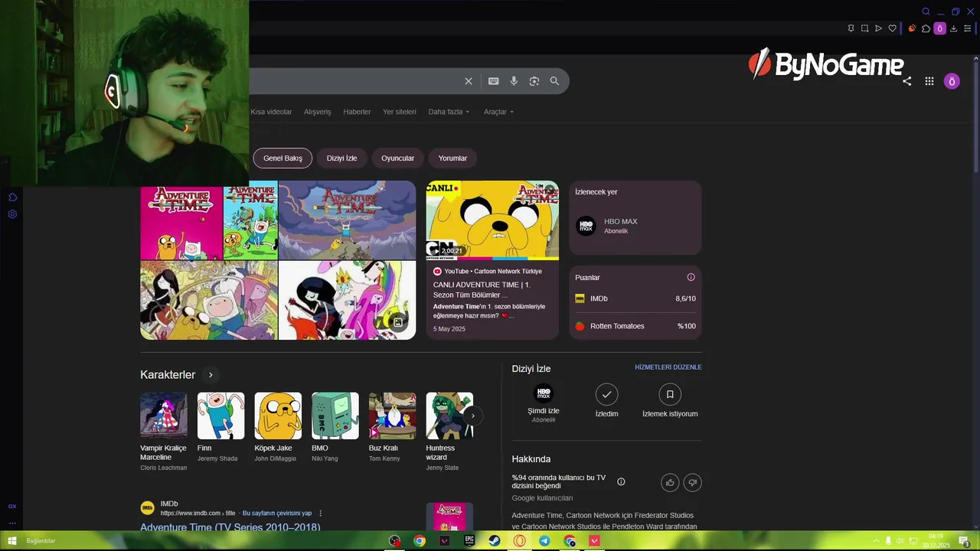Switch to the Kısa videolar tab
Viewport: 980px width, 551px height.
(x=271, y=112)
